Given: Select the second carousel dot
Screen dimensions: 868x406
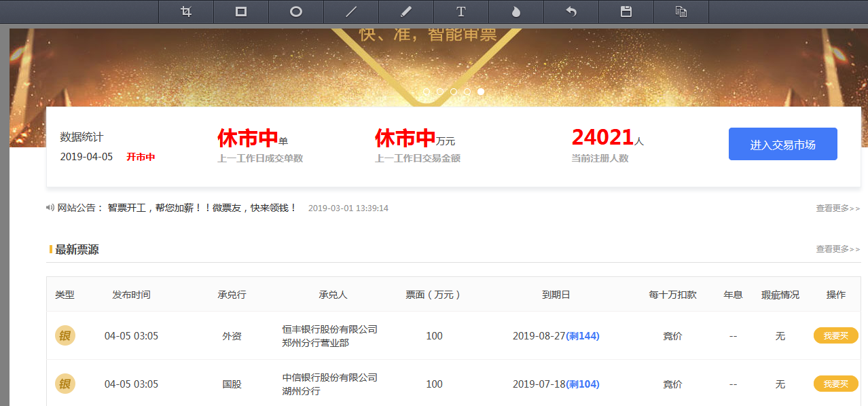Looking at the screenshot, I should [440, 91].
